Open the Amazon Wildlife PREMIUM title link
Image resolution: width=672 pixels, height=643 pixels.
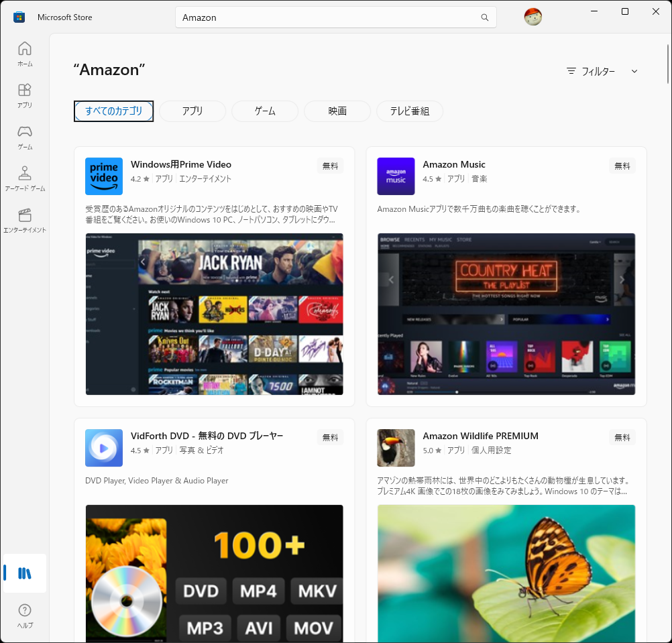pos(480,436)
